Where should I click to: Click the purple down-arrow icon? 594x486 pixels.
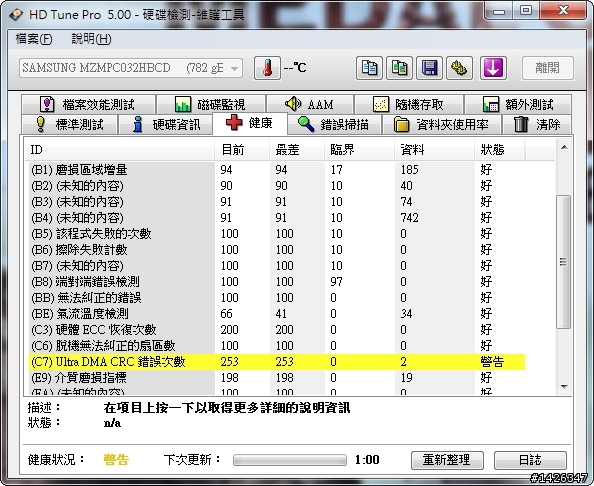[493, 68]
